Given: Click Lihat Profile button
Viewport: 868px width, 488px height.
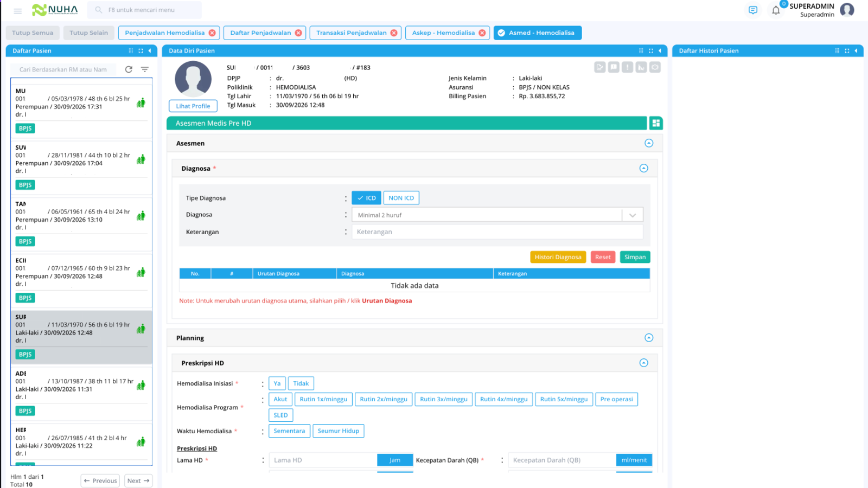Looking at the screenshot, I should 193,106.
